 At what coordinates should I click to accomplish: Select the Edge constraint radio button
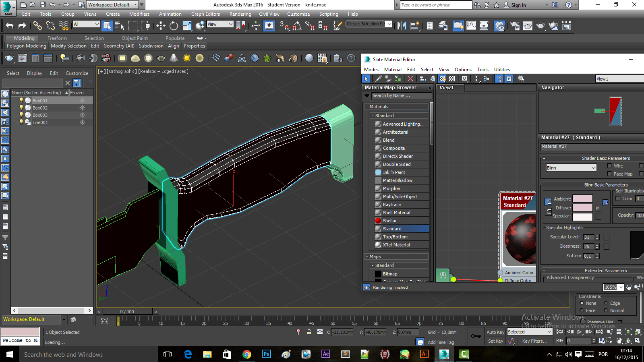click(x=606, y=303)
